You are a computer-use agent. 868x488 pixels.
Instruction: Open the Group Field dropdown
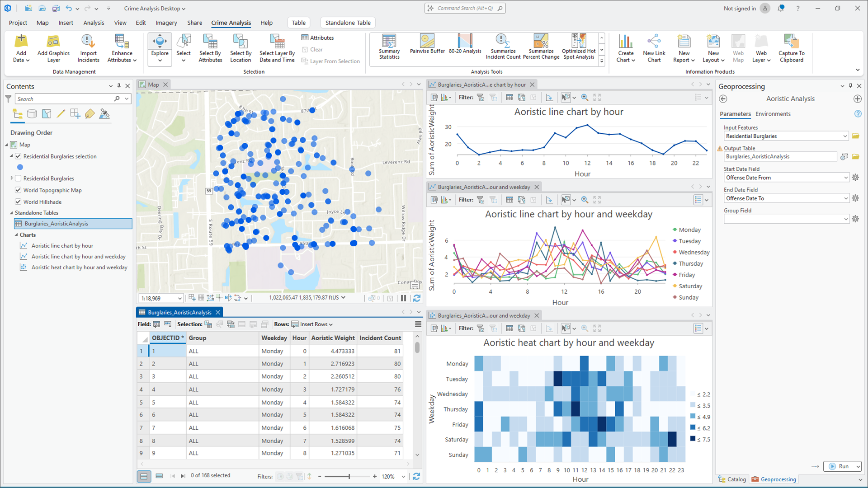(x=845, y=219)
